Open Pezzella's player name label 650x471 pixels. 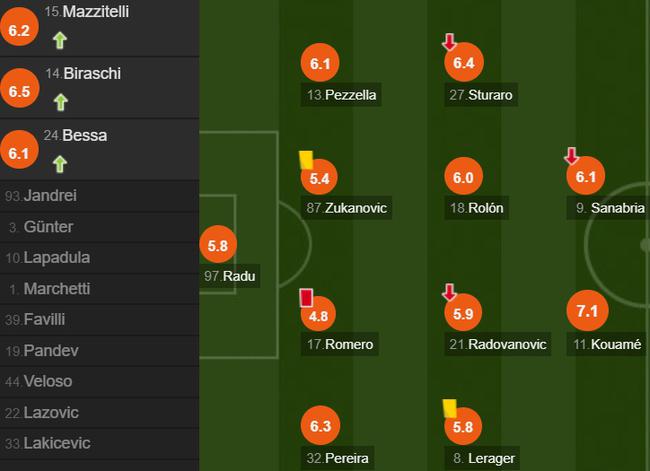point(341,95)
